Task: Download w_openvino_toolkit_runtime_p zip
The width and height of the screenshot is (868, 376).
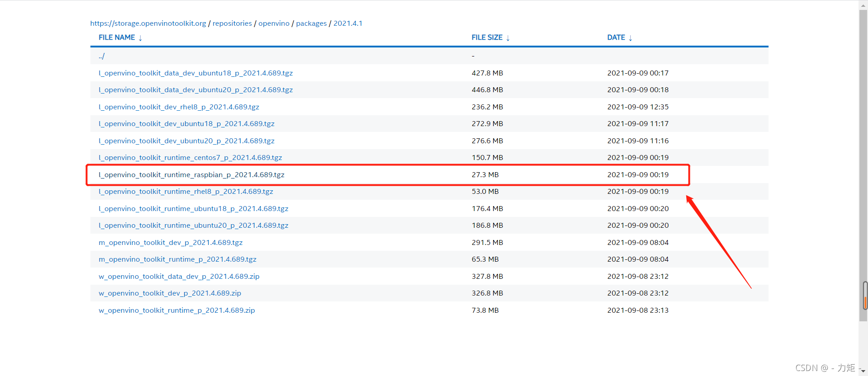Action: pos(177,310)
